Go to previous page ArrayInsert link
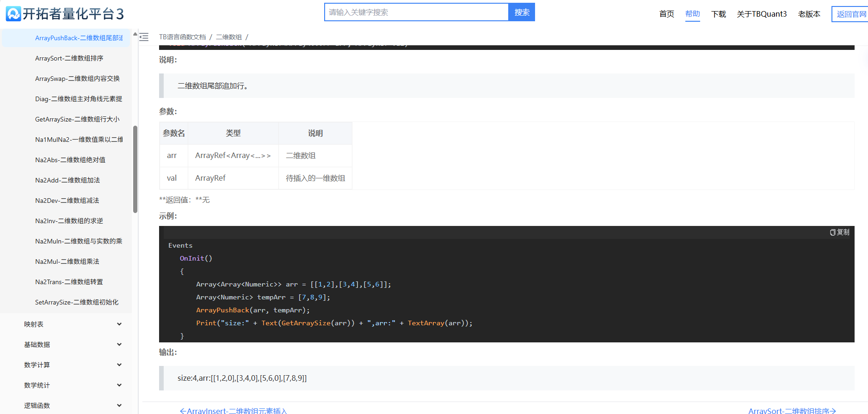 (233, 410)
